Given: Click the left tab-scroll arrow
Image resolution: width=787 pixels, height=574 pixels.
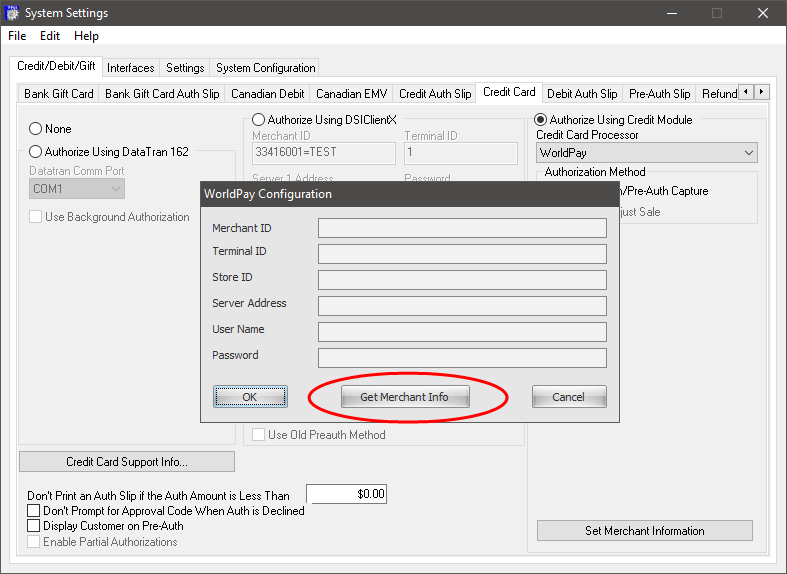Looking at the screenshot, I should pos(746,92).
